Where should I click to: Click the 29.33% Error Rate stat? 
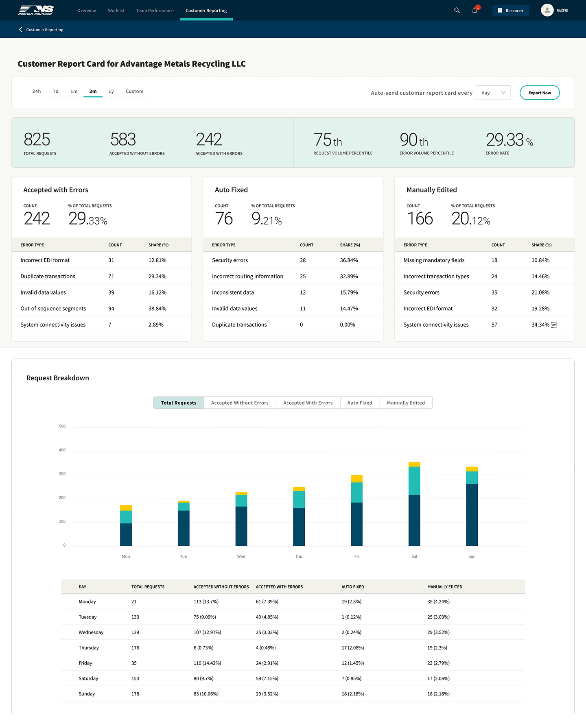point(509,143)
